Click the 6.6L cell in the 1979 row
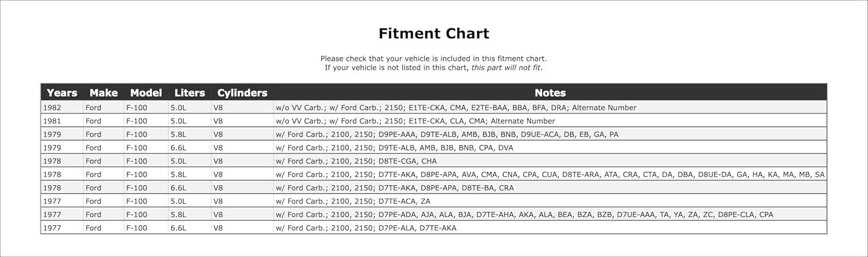 pyautogui.click(x=178, y=148)
